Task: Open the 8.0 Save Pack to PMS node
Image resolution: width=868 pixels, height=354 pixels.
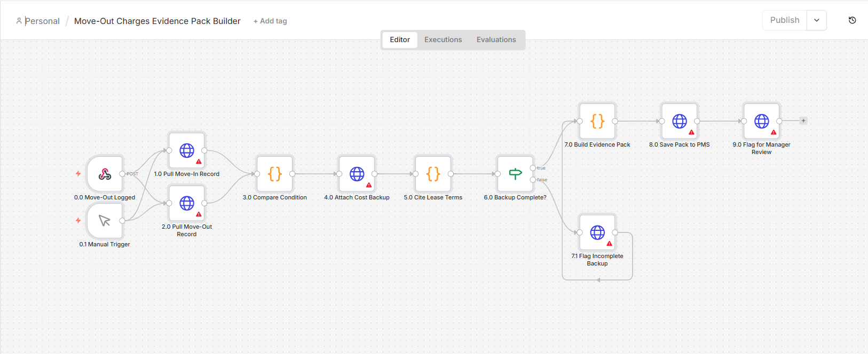Action: coord(680,121)
